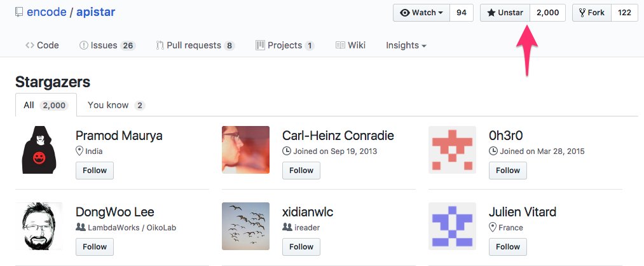644x266 pixels.
Task: Open 0h3r0's profile name link
Action: click(x=505, y=136)
